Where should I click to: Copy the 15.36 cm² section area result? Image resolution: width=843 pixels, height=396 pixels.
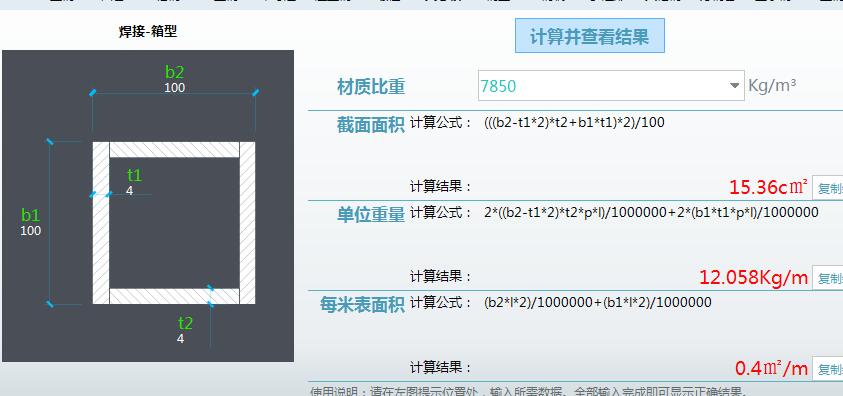827,188
